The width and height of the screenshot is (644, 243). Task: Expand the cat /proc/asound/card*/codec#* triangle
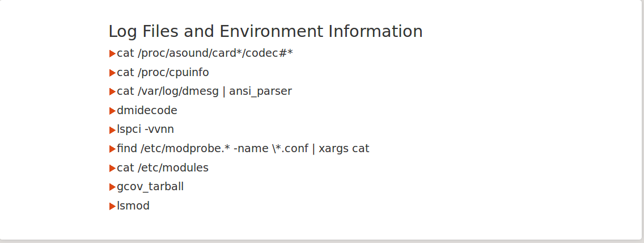(112, 54)
